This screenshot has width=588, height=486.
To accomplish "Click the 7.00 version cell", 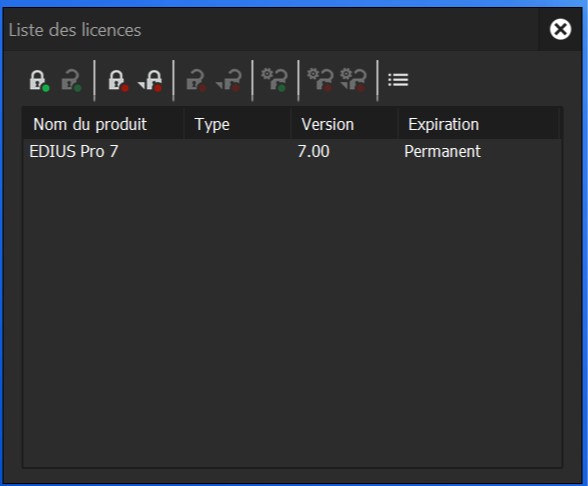I will pos(314,152).
